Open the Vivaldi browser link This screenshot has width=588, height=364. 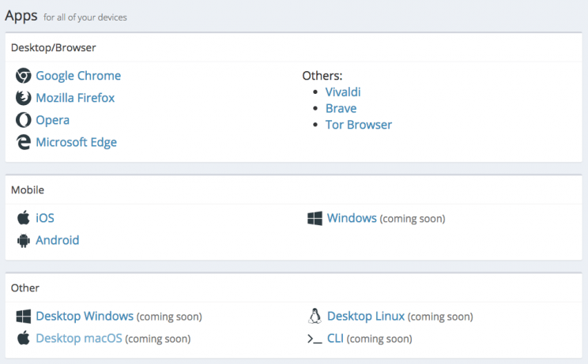343,92
